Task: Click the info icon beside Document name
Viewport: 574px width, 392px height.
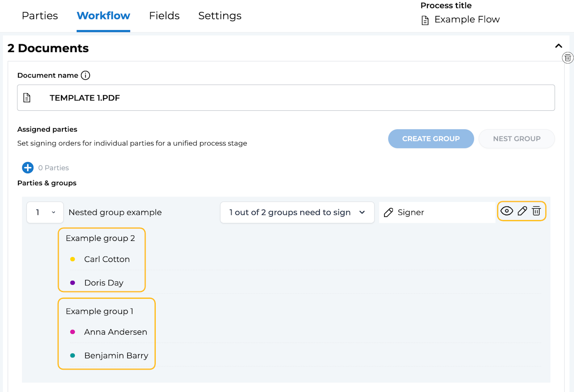Action: pos(85,75)
